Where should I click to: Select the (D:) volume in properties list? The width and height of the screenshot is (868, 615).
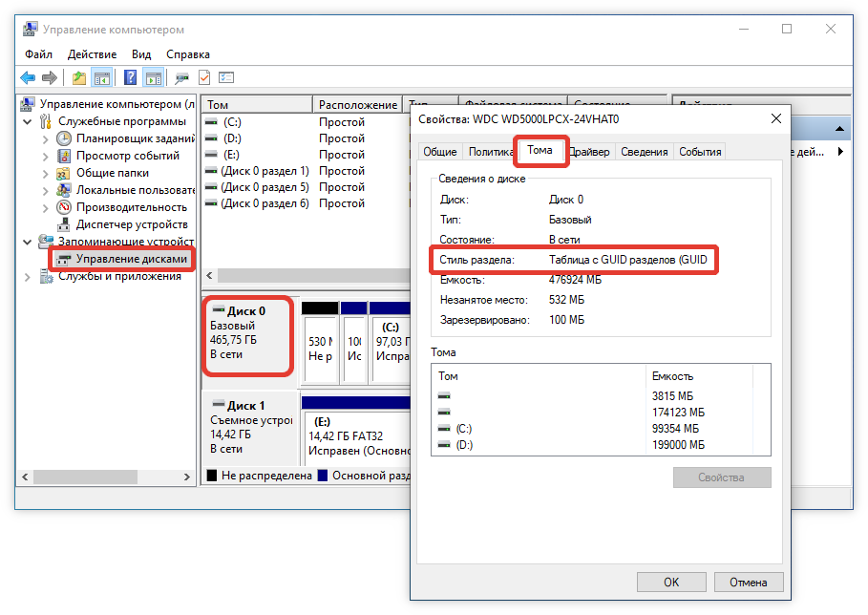coord(464,445)
